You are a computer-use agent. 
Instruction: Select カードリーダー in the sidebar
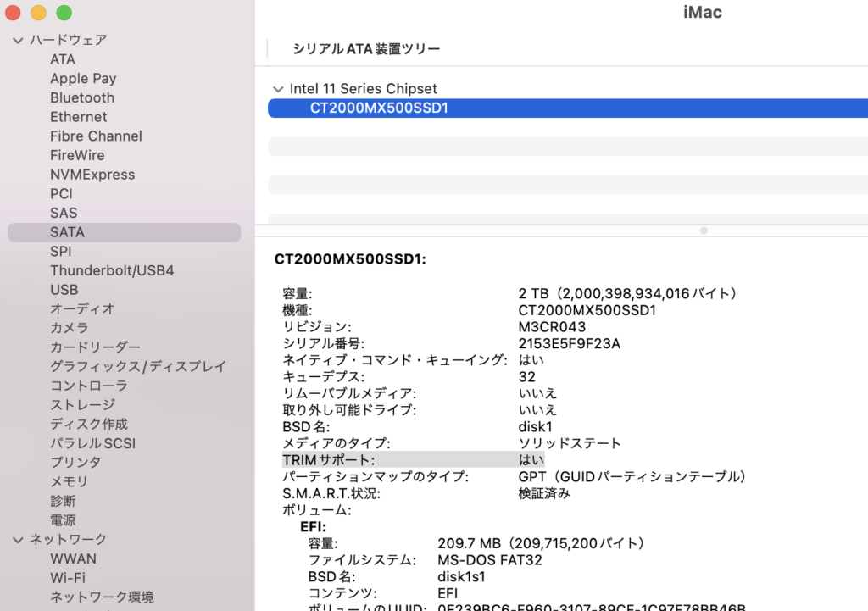[95, 347]
